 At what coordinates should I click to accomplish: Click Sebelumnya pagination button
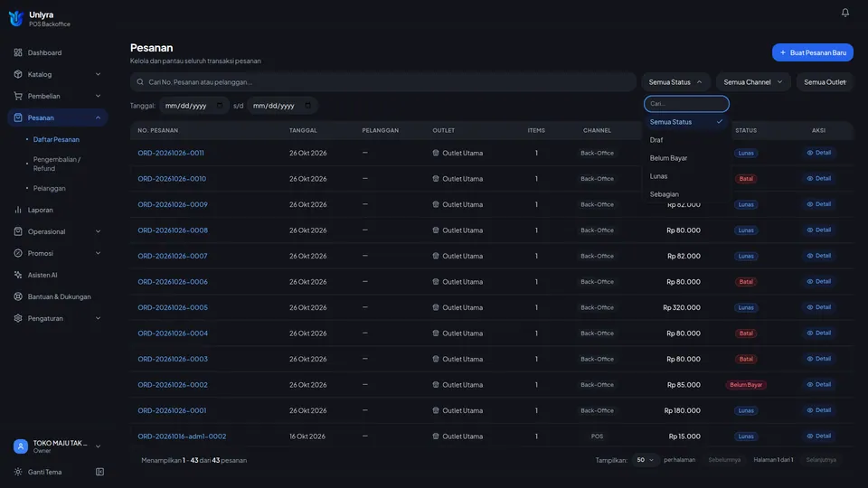point(724,460)
